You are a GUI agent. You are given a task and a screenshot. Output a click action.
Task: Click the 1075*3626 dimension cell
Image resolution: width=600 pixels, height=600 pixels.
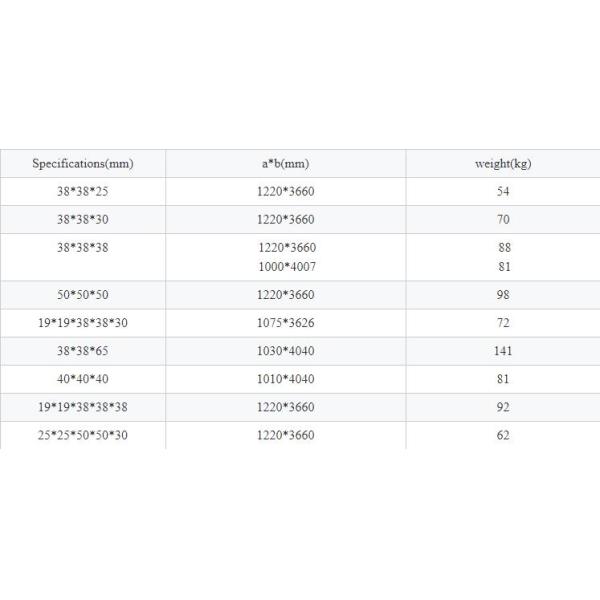[286, 323]
